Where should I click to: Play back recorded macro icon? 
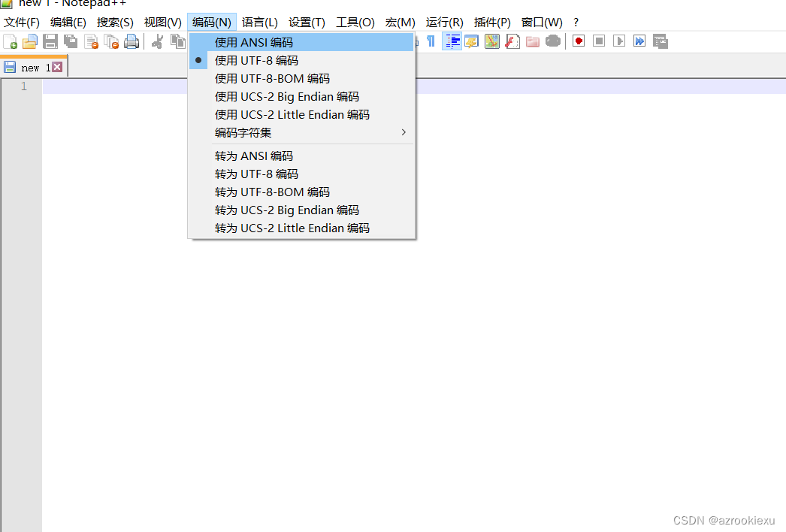pyautogui.click(x=619, y=41)
